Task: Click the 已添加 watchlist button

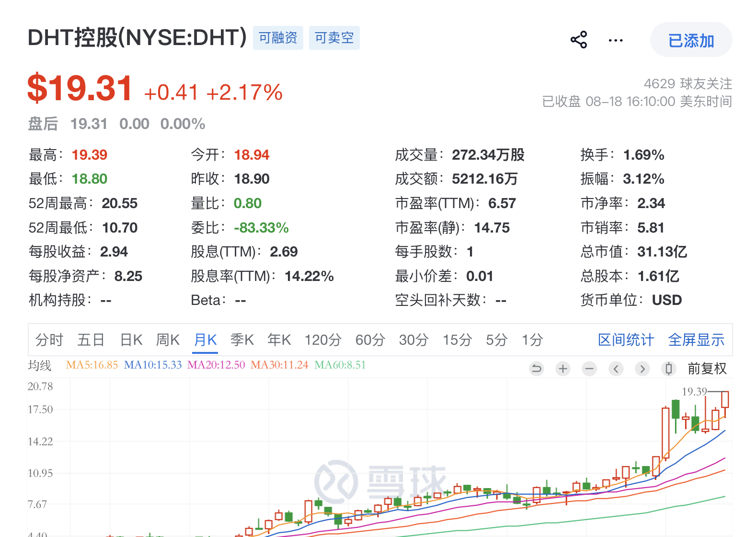Action: [691, 40]
